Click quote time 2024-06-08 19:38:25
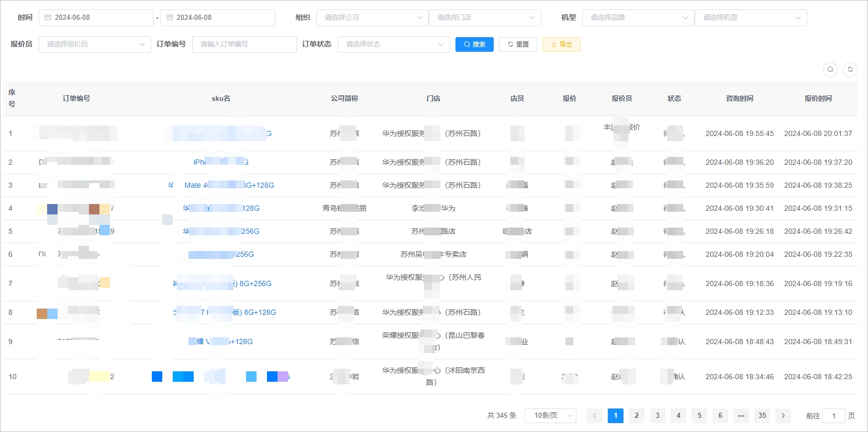 (x=818, y=185)
